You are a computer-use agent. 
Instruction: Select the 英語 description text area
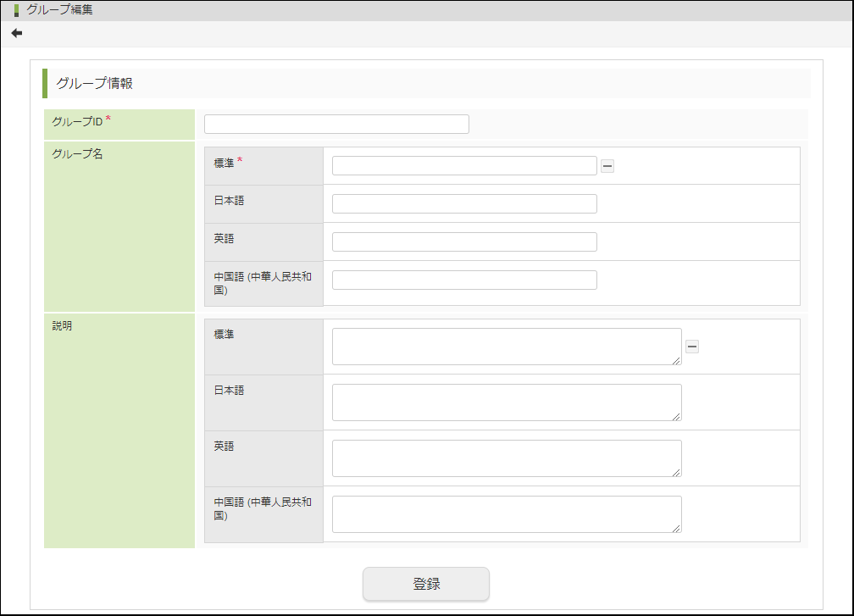point(507,458)
